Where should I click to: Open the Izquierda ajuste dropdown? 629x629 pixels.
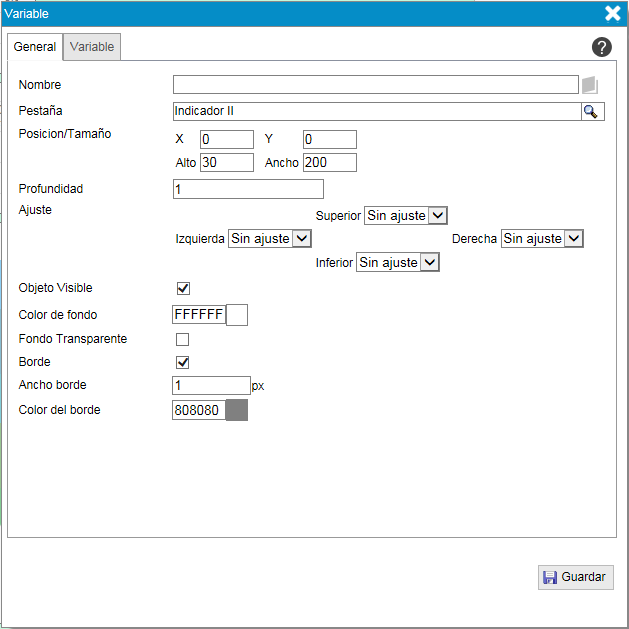(270, 239)
